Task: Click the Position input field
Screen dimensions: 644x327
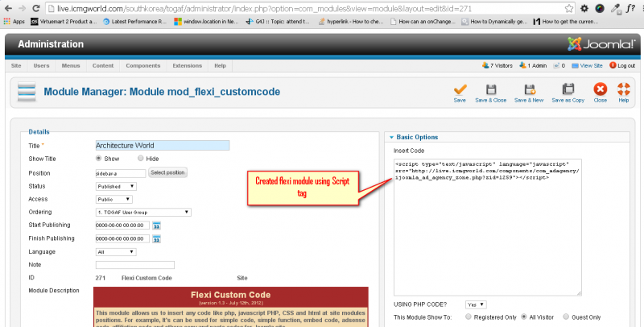Action: 121,173
